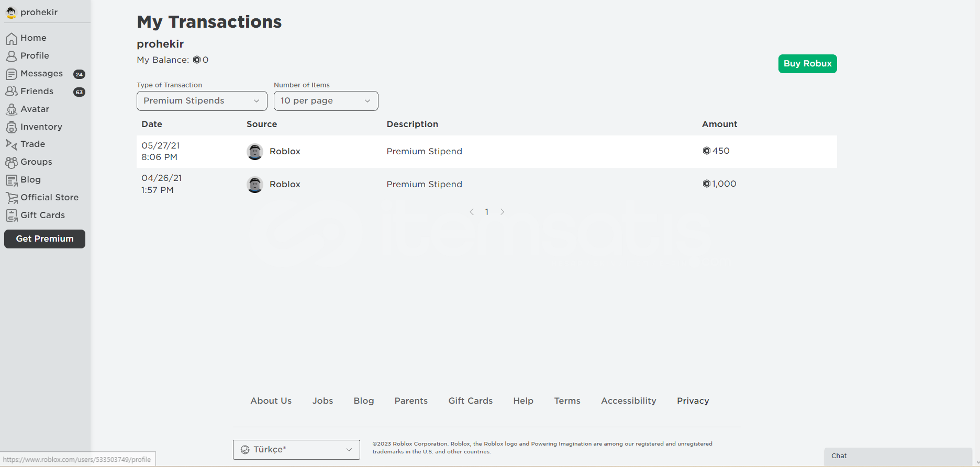
Task: Click the Home house icon
Action: click(x=12, y=38)
